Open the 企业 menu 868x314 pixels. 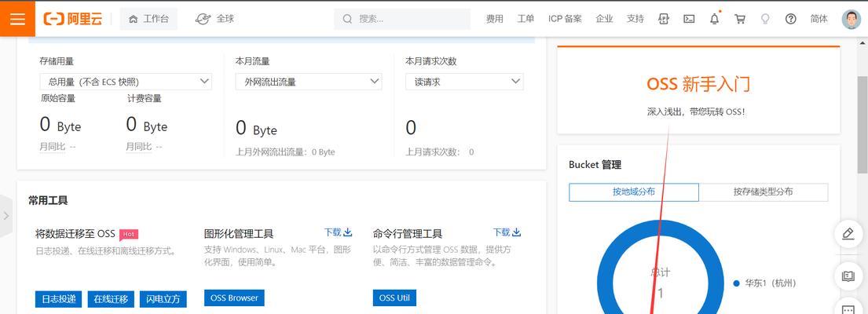(x=604, y=19)
